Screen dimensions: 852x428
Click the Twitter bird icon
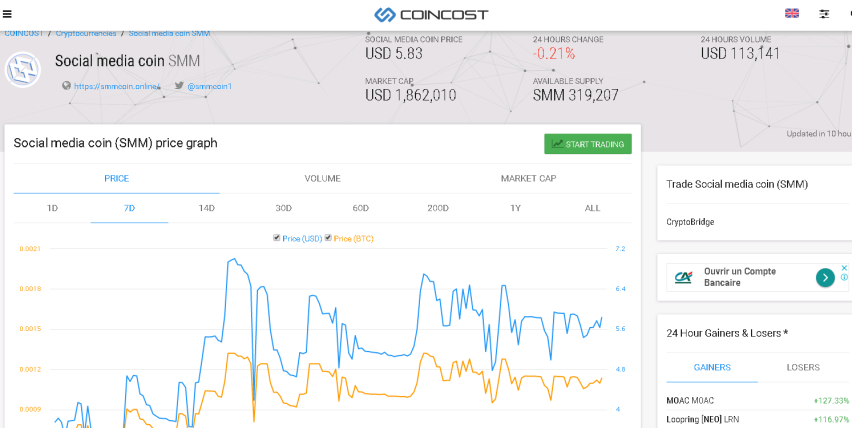pos(179,85)
